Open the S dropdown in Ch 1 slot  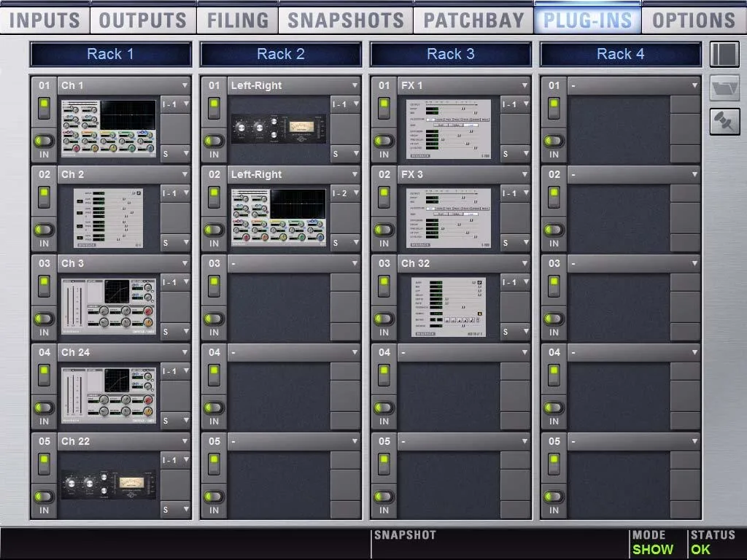pos(175,154)
